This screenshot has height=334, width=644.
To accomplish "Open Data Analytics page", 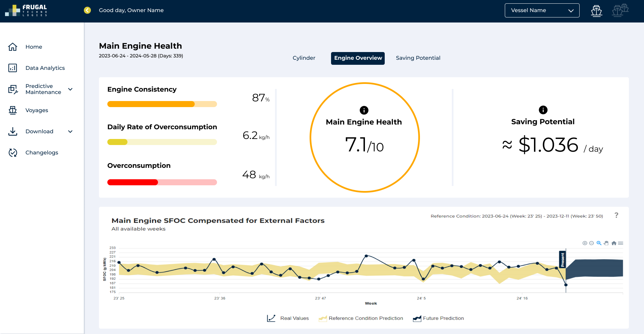I will [x=45, y=68].
